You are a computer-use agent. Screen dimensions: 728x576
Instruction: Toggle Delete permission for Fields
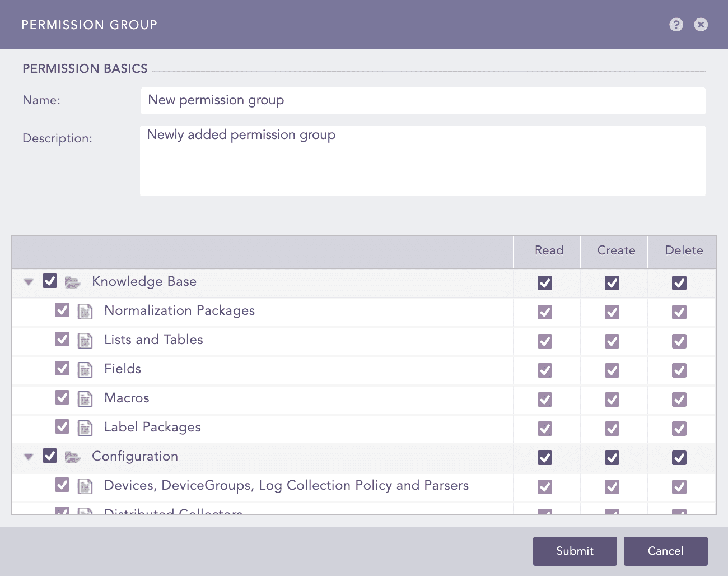679,370
